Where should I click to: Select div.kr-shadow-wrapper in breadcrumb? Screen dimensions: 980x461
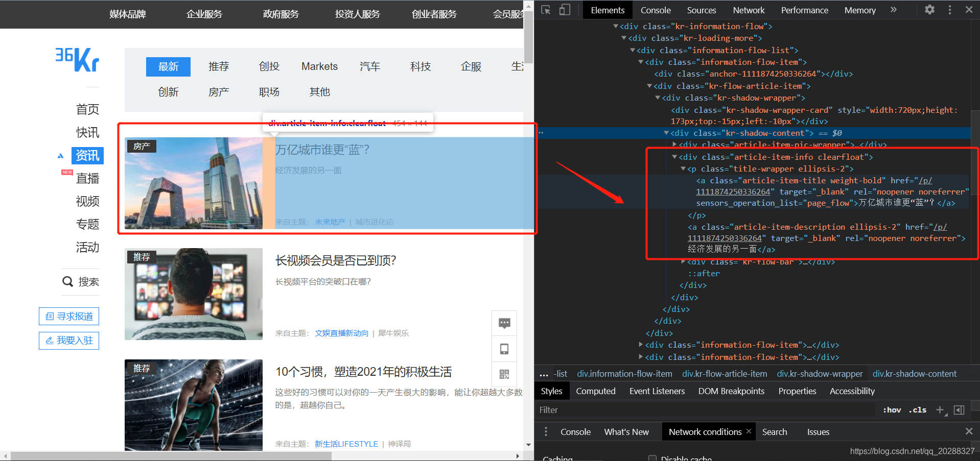coord(820,374)
